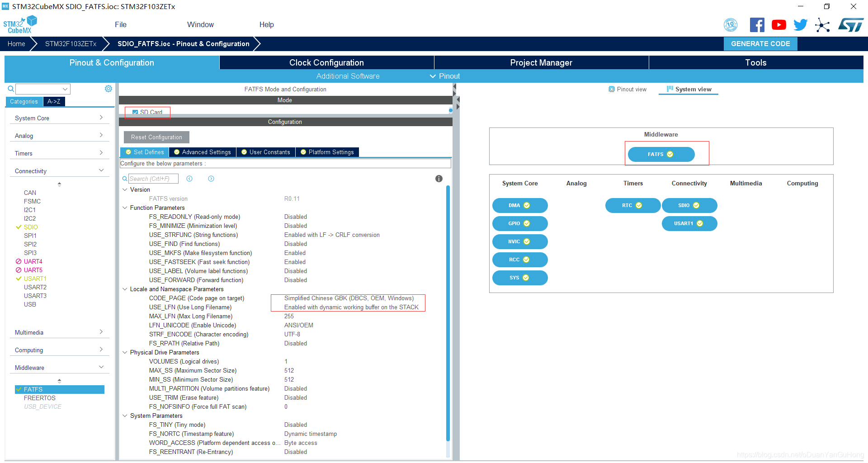Go to STM32F103ZETx breadcrumb
This screenshot has width=868, height=463.
coord(71,44)
